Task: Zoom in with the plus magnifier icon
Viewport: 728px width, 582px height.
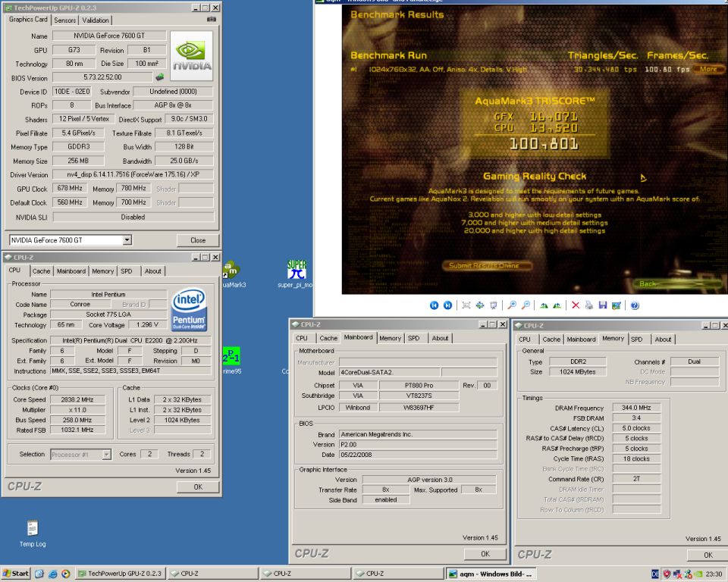Action: click(x=512, y=305)
